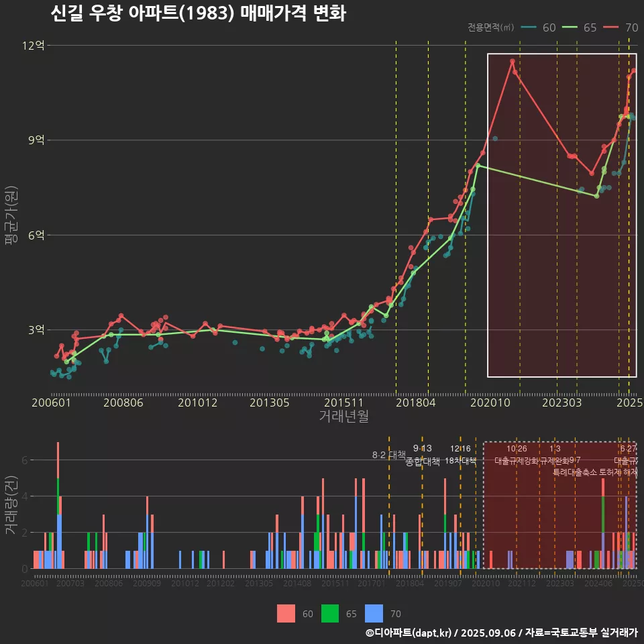Toggle the green 65 line in top legend
The height and width of the screenshot is (644, 644).
(580, 28)
